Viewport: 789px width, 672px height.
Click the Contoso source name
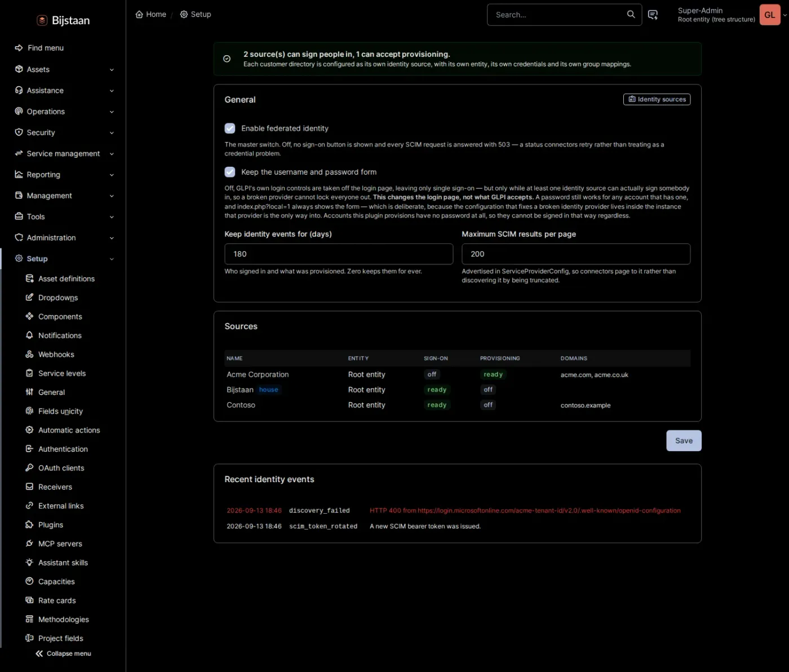click(x=241, y=405)
